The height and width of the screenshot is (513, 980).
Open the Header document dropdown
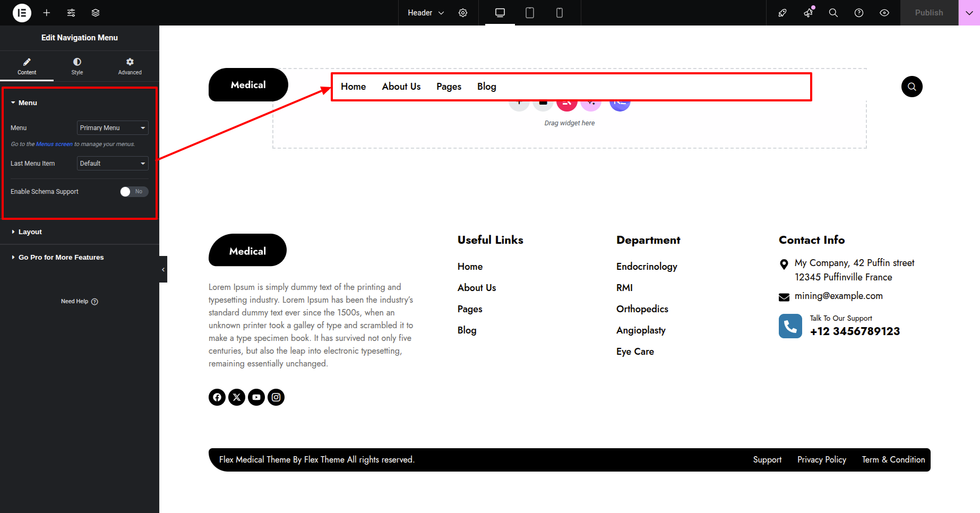point(426,13)
